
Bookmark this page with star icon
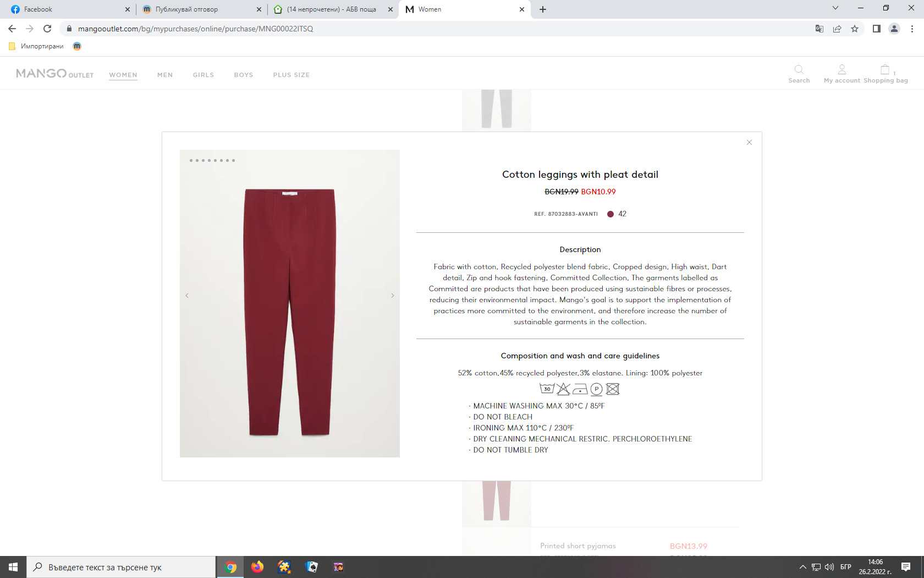click(x=855, y=29)
